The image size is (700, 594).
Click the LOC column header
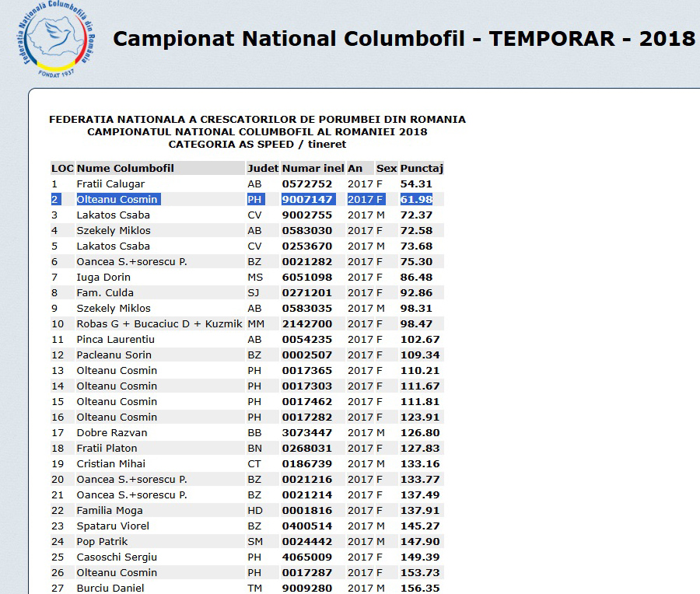(62, 168)
